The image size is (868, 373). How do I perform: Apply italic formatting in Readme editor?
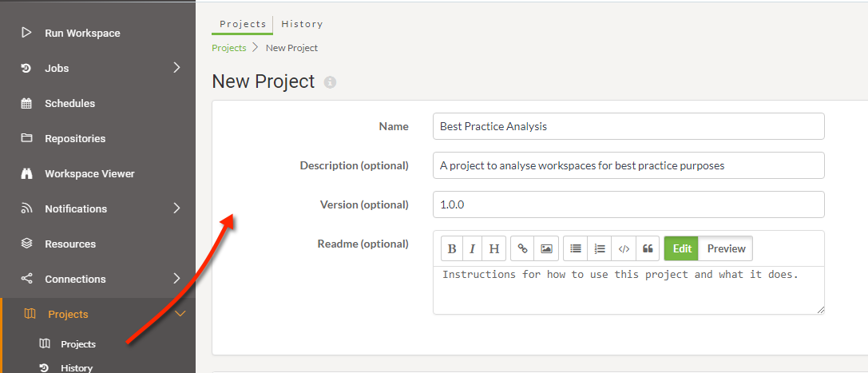[472, 248]
